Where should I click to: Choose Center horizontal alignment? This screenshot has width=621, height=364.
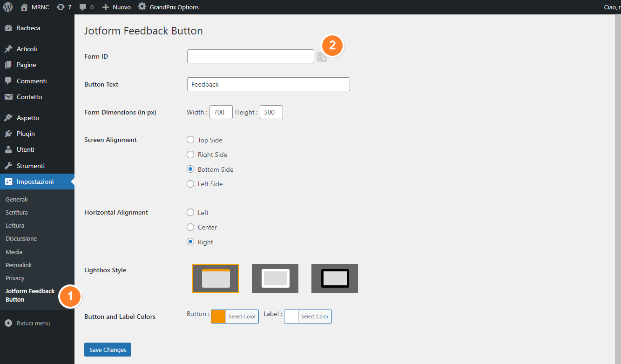point(190,227)
